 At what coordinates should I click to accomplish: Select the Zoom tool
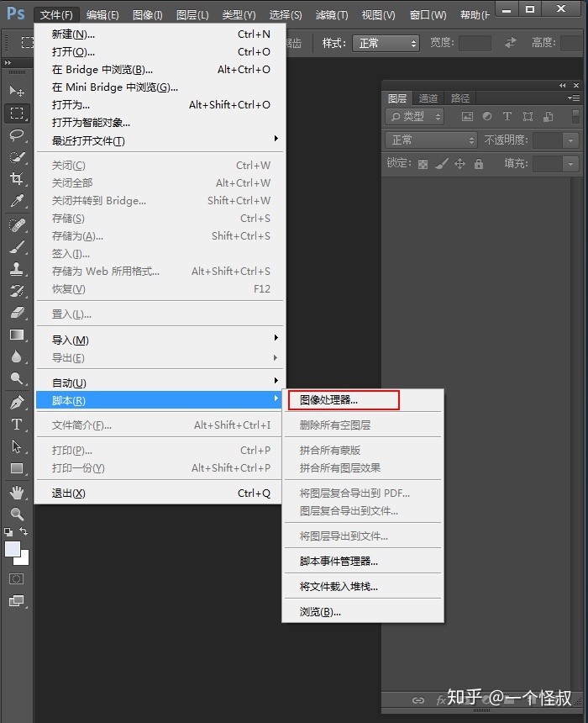point(17,515)
